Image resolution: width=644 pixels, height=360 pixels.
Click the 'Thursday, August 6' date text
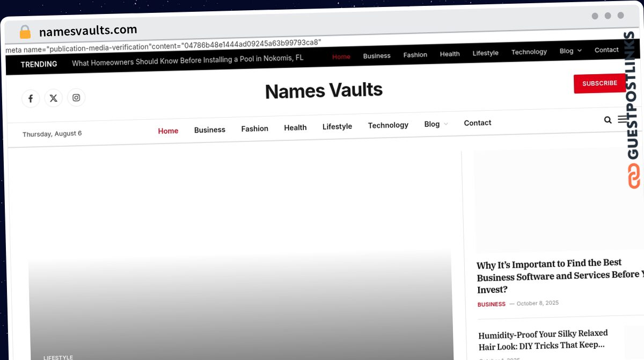[x=52, y=134]
